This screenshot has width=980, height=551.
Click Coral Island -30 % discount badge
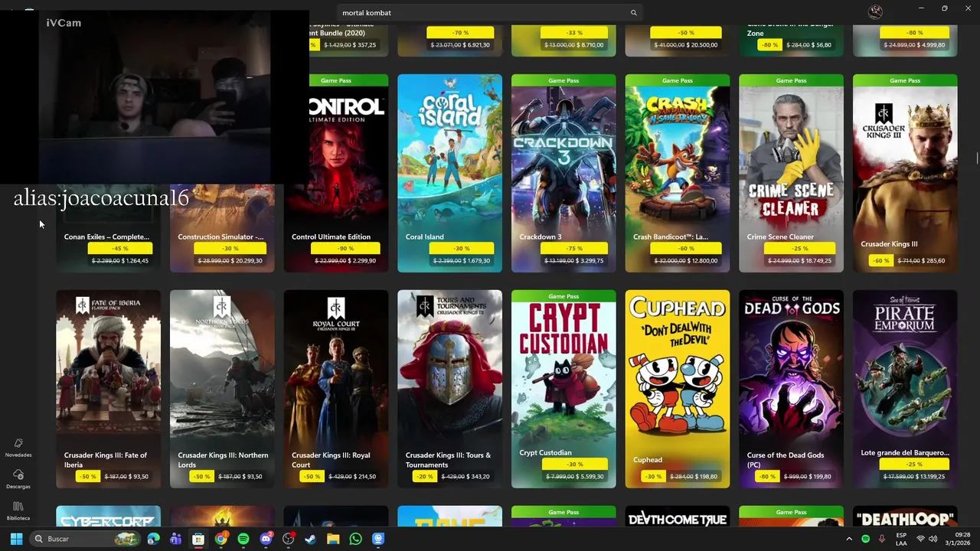point(461,248)
